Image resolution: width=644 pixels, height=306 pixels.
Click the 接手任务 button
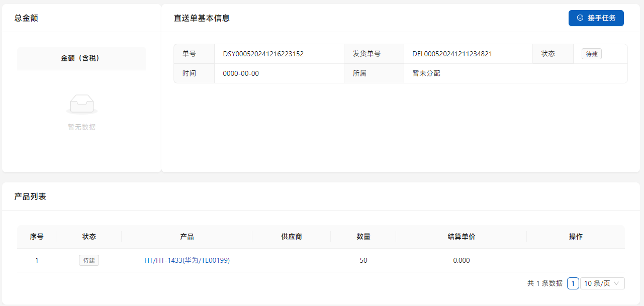pos(596,18)
